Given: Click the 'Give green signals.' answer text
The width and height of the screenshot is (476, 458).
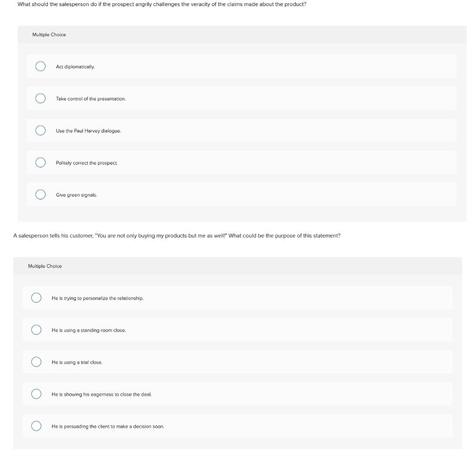Looking at the screenshot, I should tap(77, 195).
